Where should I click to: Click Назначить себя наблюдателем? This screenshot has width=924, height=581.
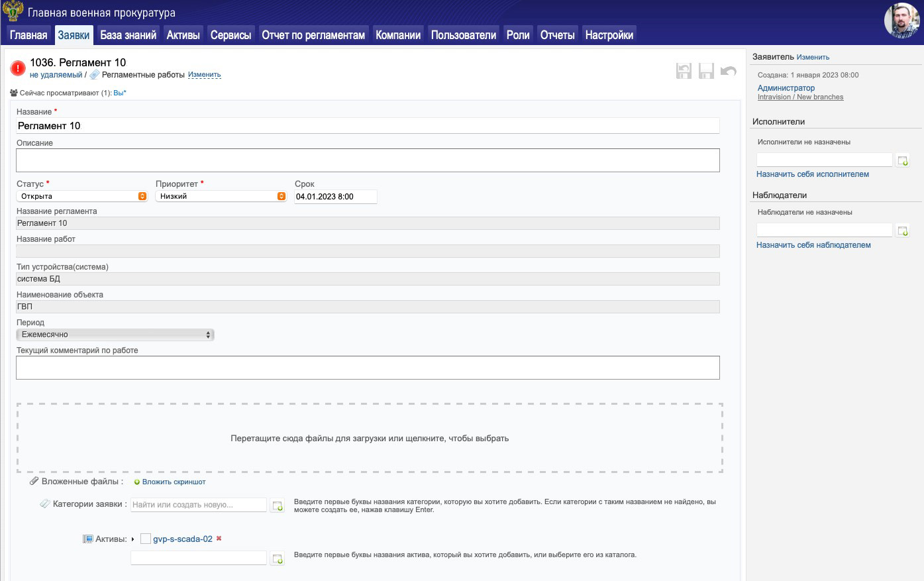tap(813, 245)
